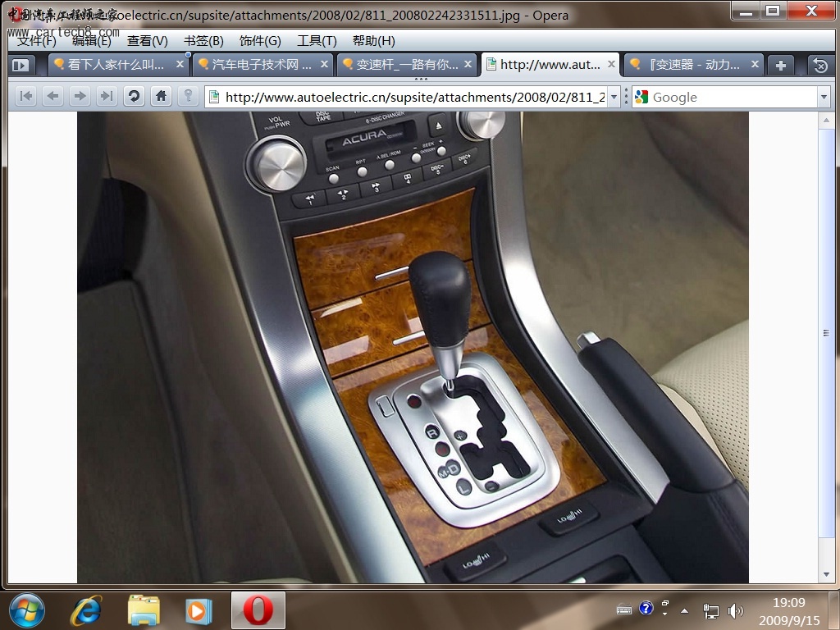Open the 文件(F) menu
Screen dimensions: 840x630
tap(36, 41)
